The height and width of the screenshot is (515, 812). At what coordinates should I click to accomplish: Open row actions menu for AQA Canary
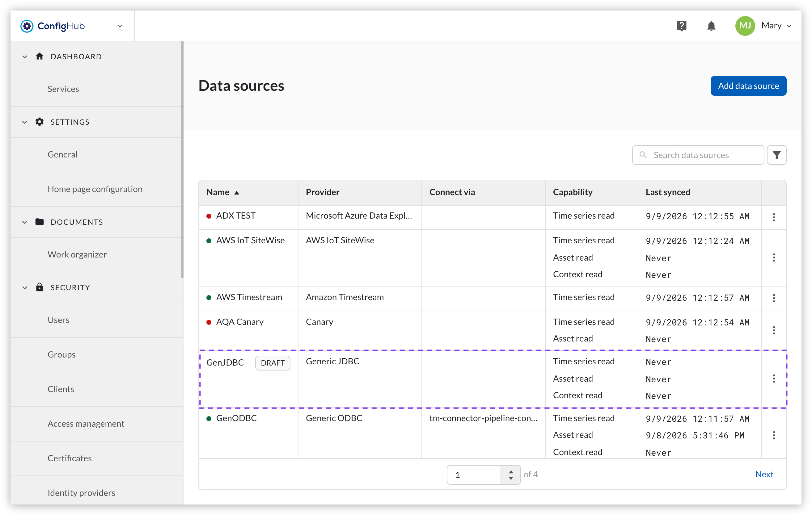click(774, 331)
